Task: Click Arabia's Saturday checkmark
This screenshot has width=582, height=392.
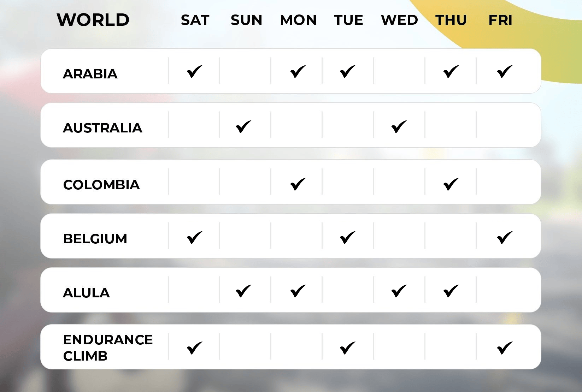Action: pos(194,71)
